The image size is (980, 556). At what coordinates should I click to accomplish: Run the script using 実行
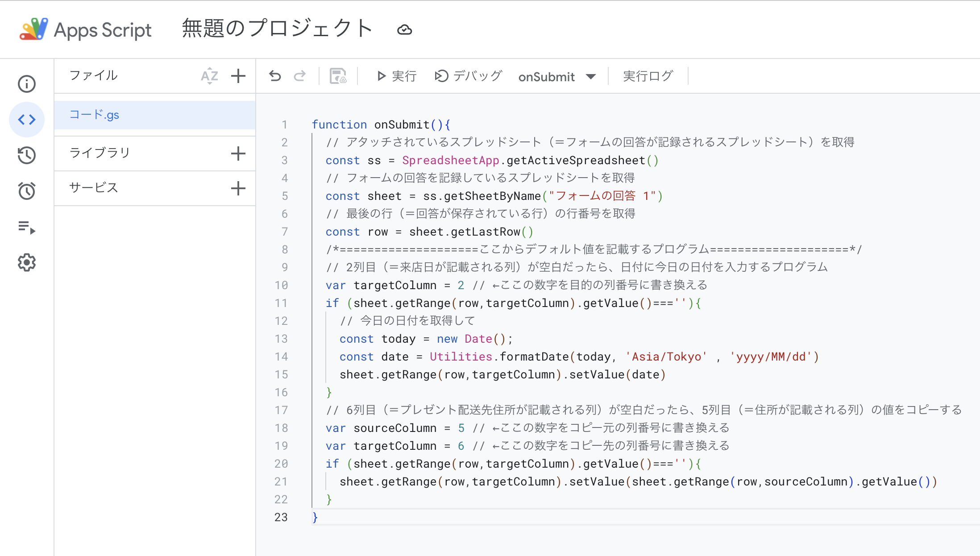[x=395, y=76]
